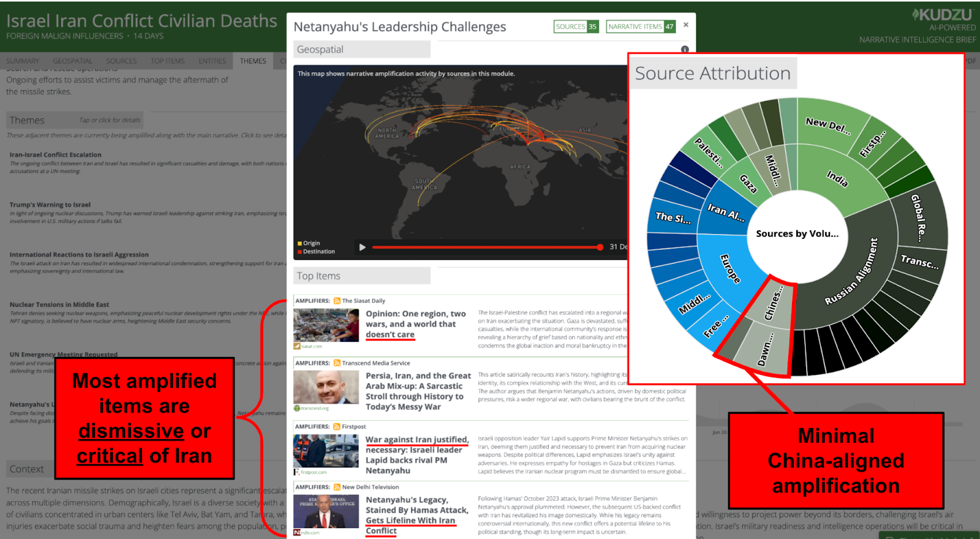Open the Nuclear Tensions in Middle East theme

pos(59,304)
